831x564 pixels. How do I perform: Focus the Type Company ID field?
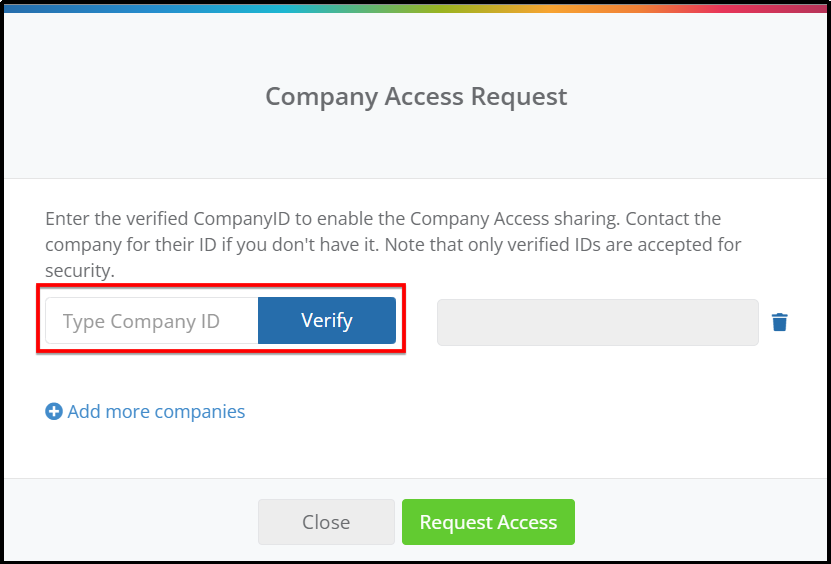click(x=152, y=320)
